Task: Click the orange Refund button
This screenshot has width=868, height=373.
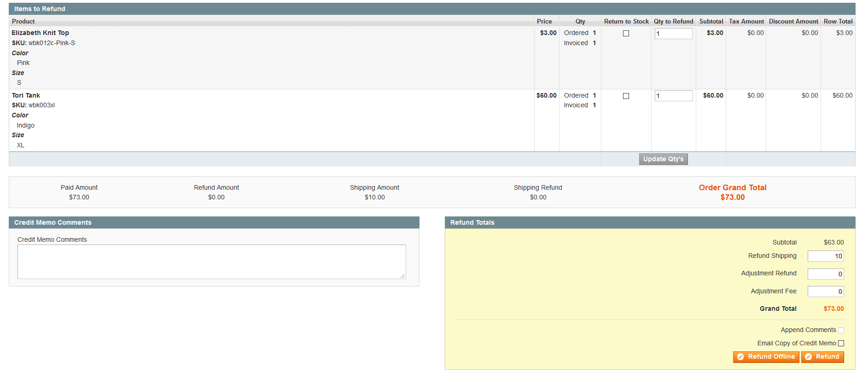Action: tap(822, 357)
